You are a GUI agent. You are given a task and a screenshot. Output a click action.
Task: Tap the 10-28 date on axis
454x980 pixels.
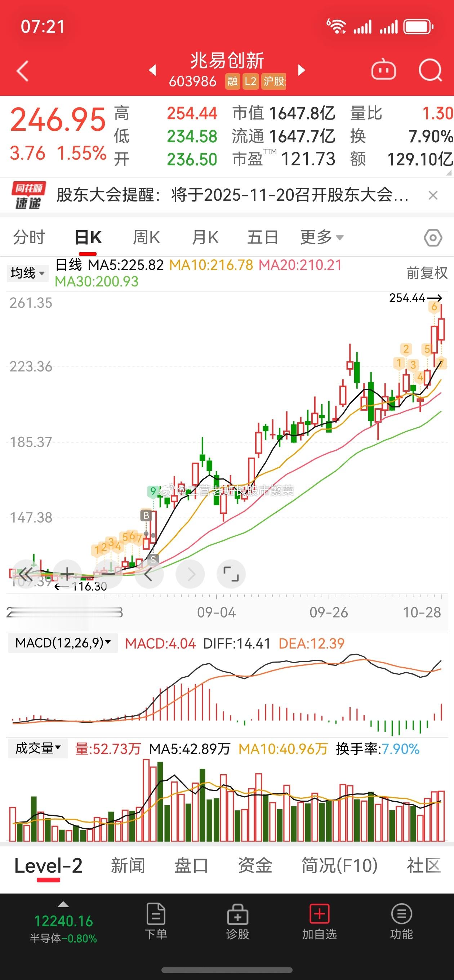(422, 612)
